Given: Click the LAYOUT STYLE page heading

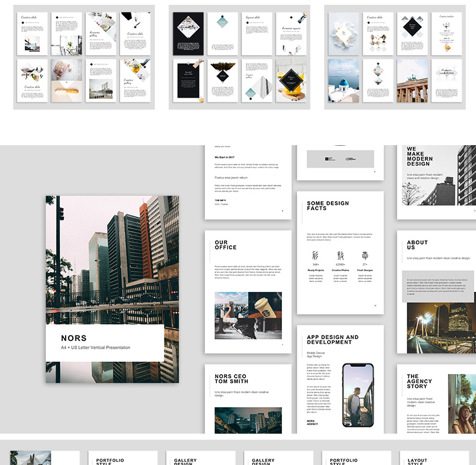Looking at the screenshot, I should click(x=418, y=462).
